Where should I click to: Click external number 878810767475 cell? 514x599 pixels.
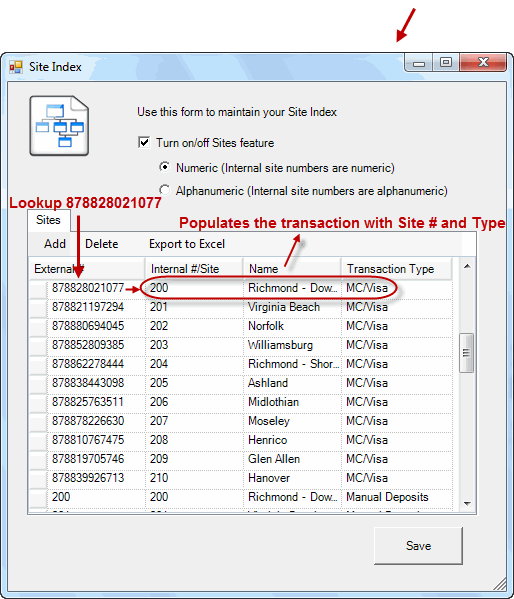(96, 442)
